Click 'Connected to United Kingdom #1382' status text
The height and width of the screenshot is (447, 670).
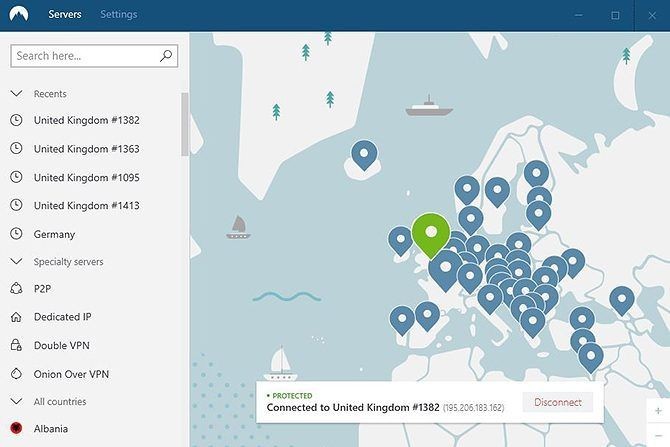click(x=353, y=408)
